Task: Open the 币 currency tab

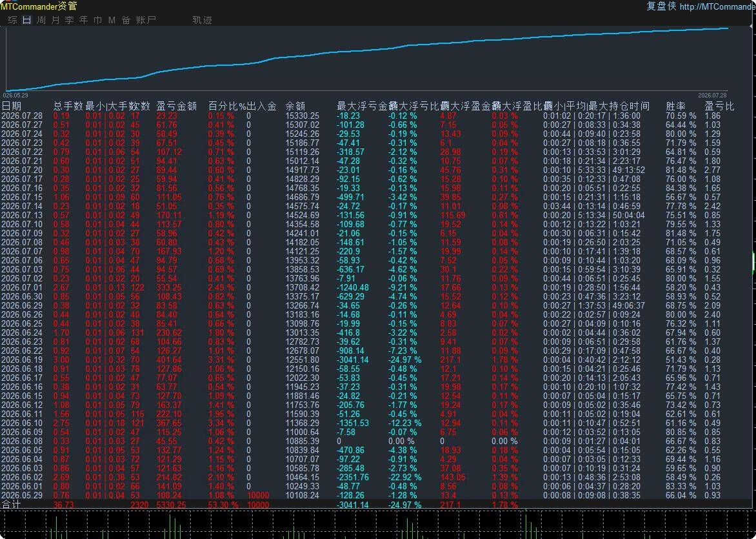Action: [97, 20]
